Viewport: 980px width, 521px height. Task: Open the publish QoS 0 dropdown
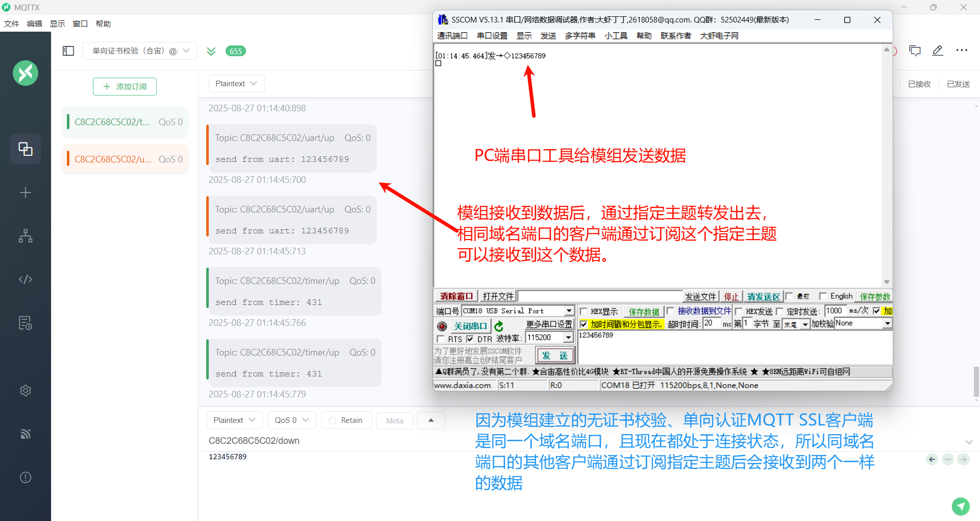[292, 420]
